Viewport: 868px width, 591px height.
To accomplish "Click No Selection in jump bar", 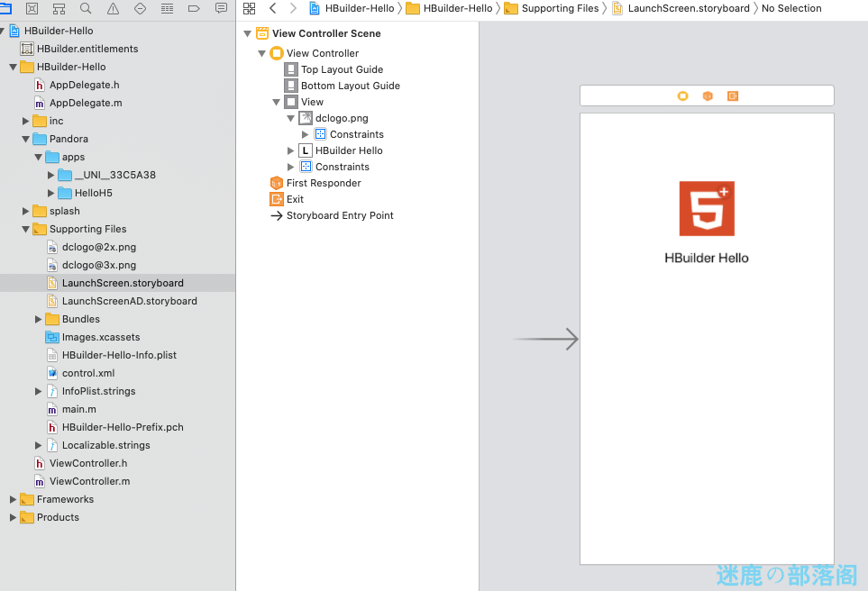I will (x=791, y=8).
